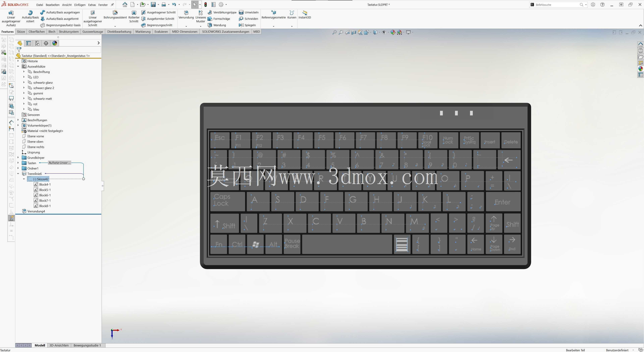Expand panel tabs arrow chevron
Screen dimensions: 644x352
[98, 43]
